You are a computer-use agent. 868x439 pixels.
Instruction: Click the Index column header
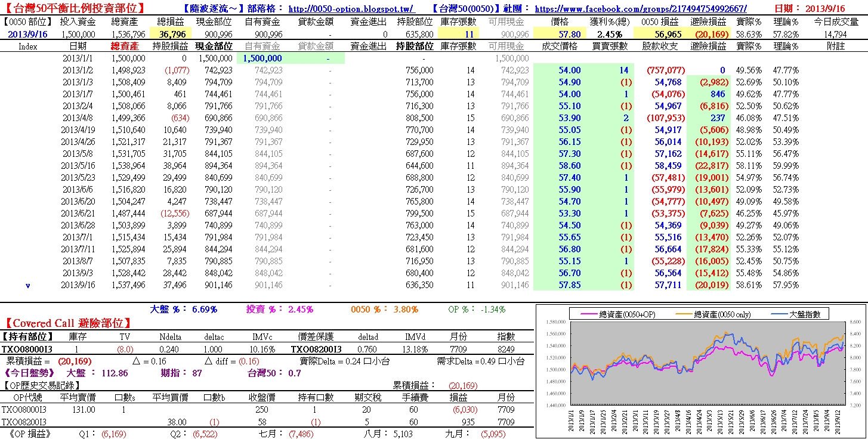click(28, 46)
